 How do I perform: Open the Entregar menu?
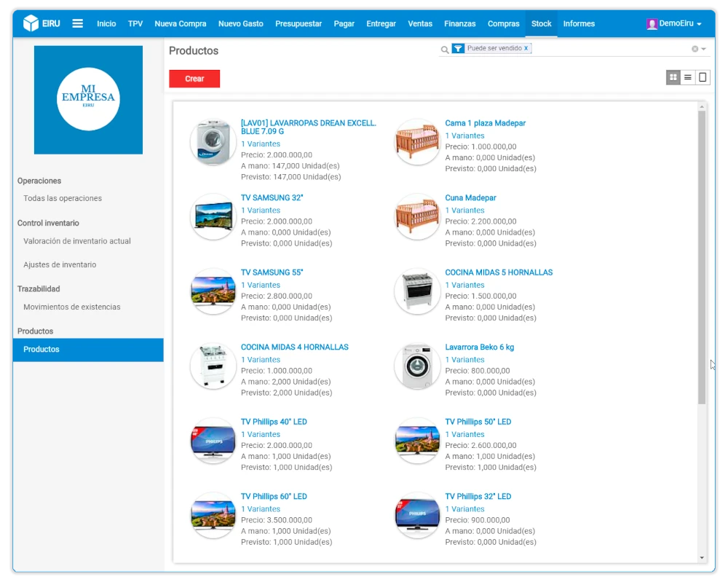point(381,24)
